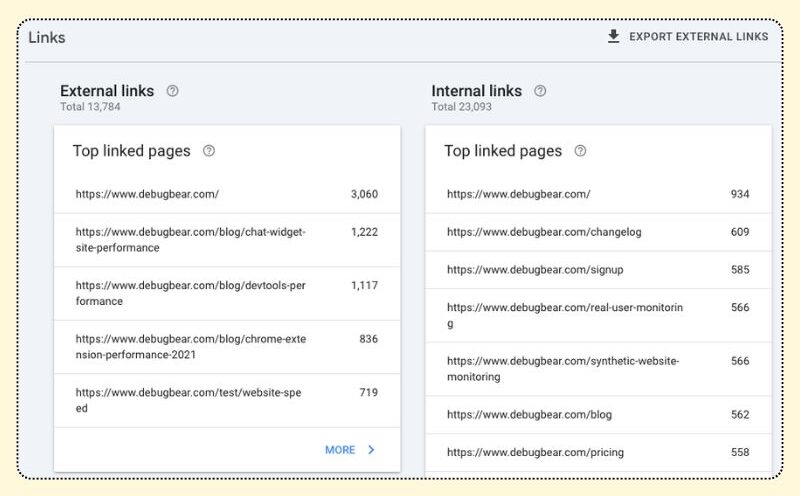The width and height of the screenshot is (800, 496).
Task: Click help icon beside internal Top linked pages
Action: click(x=580, y=151)
